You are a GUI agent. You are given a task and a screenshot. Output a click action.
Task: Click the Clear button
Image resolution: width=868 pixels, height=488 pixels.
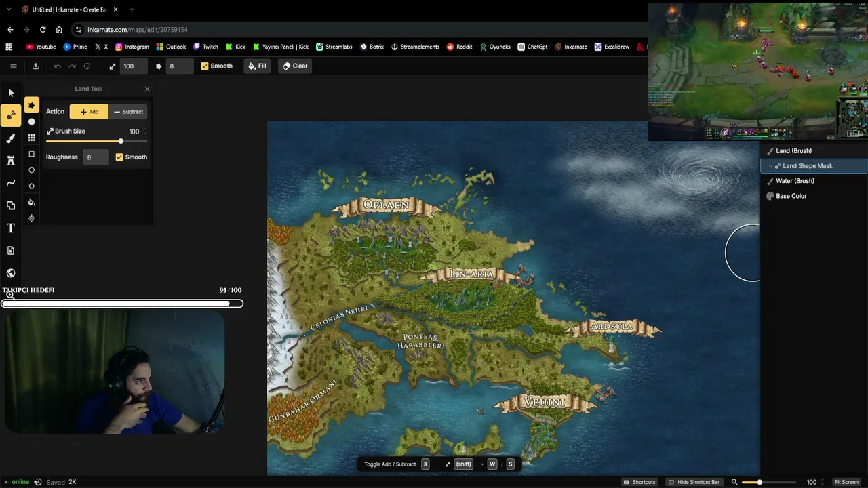(295, 66)
